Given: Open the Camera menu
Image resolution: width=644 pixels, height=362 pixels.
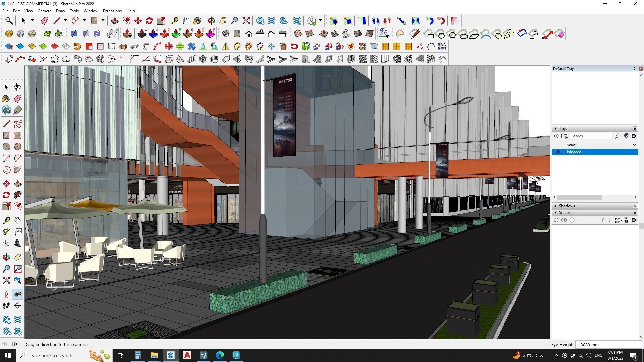Looking at the screenshot, I should click(44, 11).
